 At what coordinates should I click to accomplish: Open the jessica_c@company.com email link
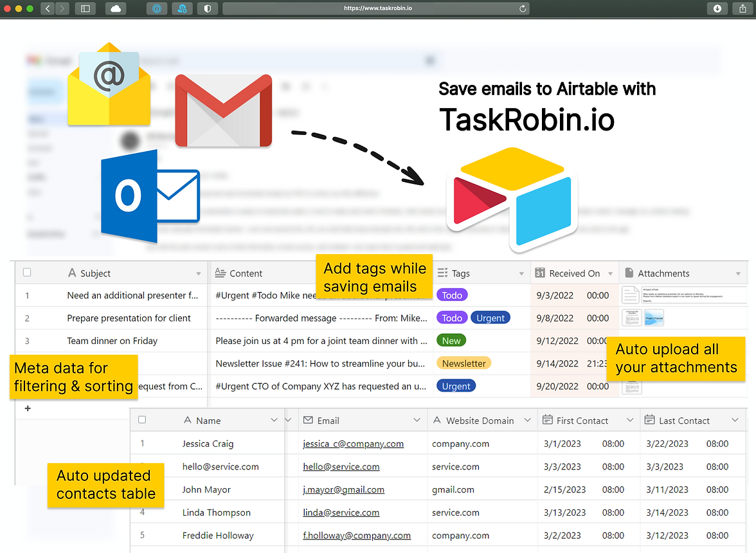353,443
